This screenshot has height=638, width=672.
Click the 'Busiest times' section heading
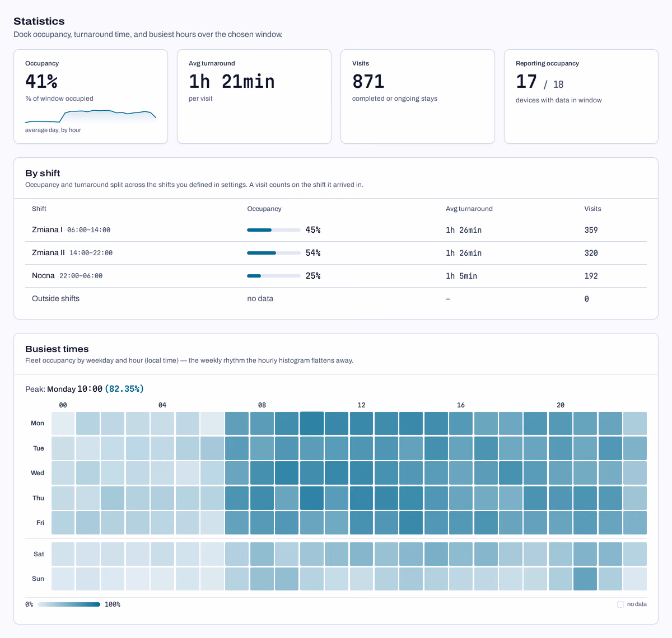57,349
